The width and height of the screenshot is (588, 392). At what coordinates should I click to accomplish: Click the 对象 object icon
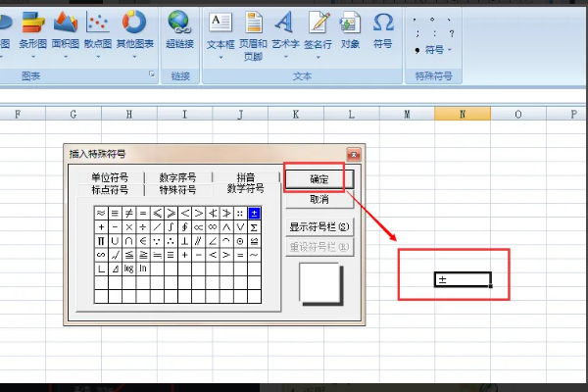pos(350,22)
